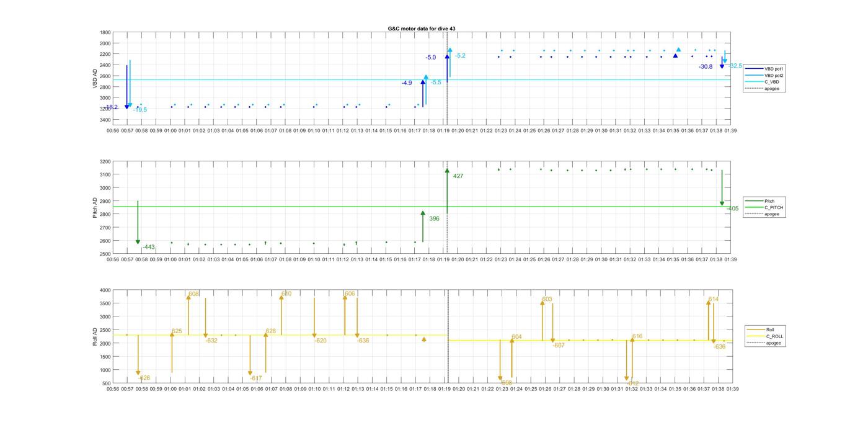Select 'Pitch' legend entry in middle plot
The width and height of the screenshot is (868, 430).
pos(769,201)
